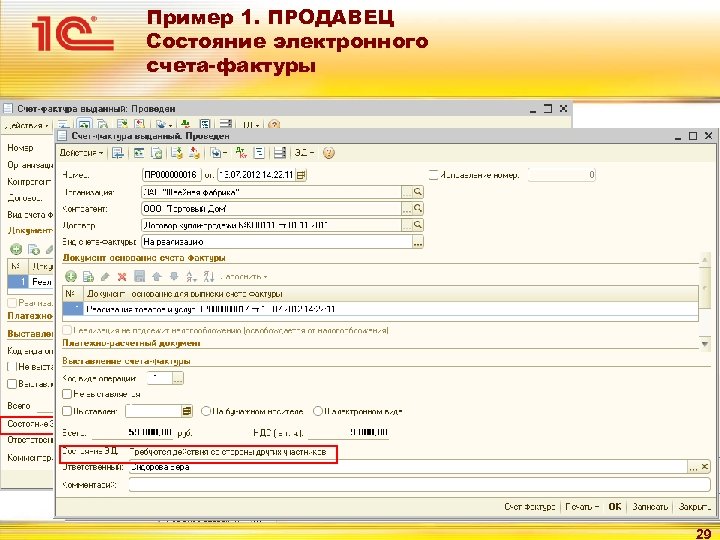This screenshot has height=540, width=720.
Task: Move the row down with the down arrow icon
Action: click(174, 276)
